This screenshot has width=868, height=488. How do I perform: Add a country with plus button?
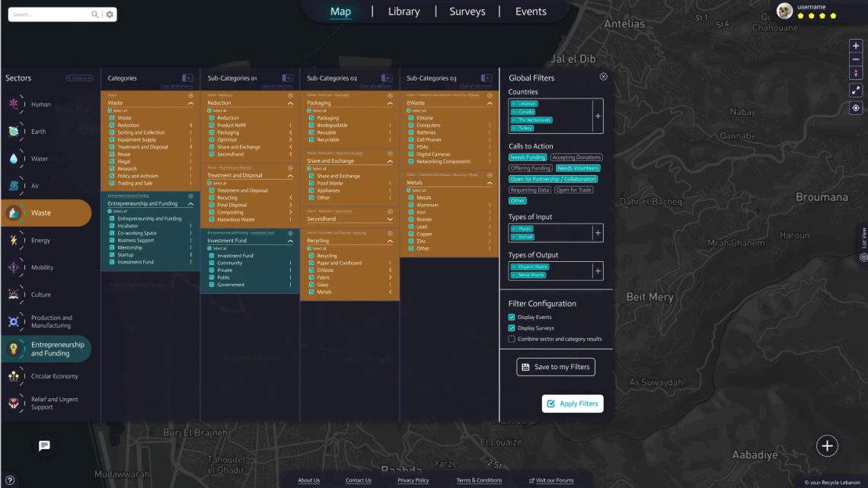point(598,116)
